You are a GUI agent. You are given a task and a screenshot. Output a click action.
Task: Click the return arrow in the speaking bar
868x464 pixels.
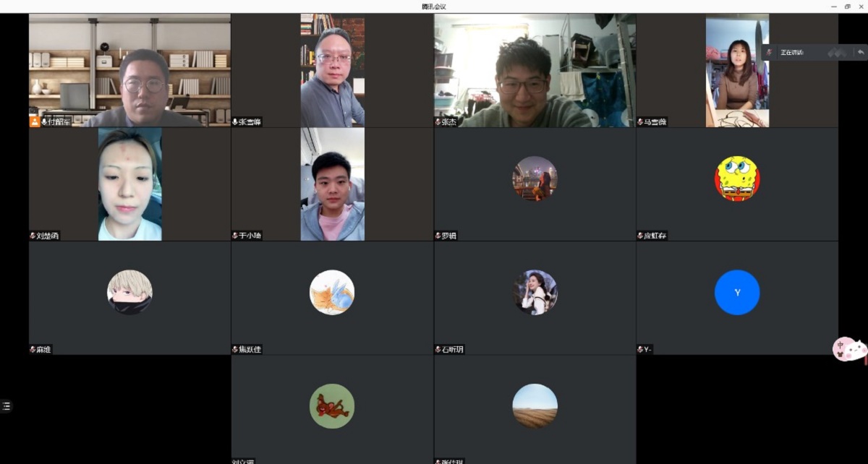(x=860, y=53)
